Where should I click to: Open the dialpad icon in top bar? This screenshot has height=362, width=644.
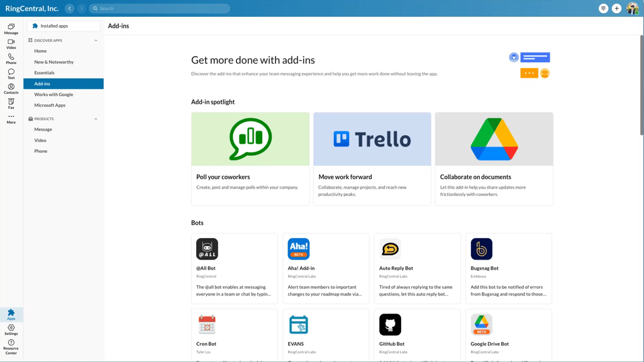[x=603, y=8]
